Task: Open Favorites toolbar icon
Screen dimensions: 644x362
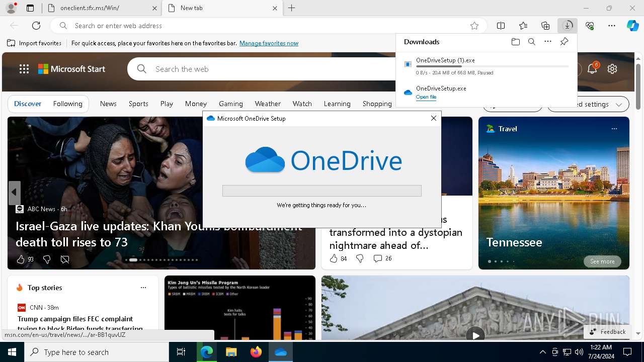Action: [x=523, y=26]
